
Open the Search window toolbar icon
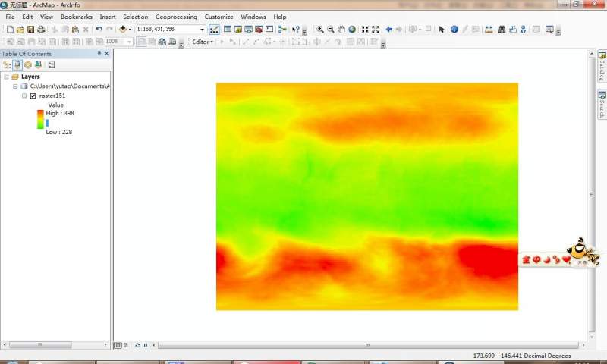tap(249, 30)
